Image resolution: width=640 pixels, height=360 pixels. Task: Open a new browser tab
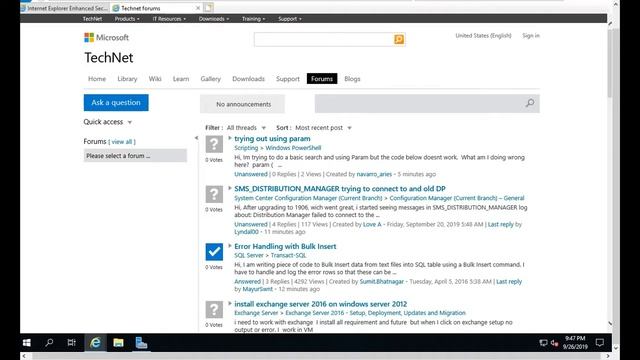(x=208, y=8)
